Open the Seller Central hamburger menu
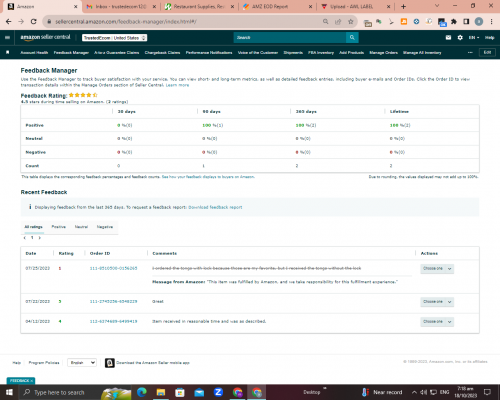This screenshot has height=400, width=500. [x=7, y=38]
